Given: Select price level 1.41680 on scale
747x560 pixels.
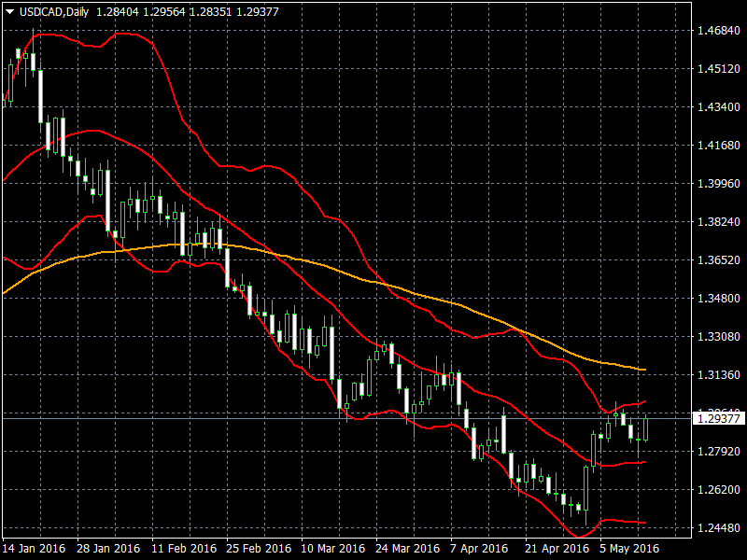Looking at the screenshot, I should [719, 146].
